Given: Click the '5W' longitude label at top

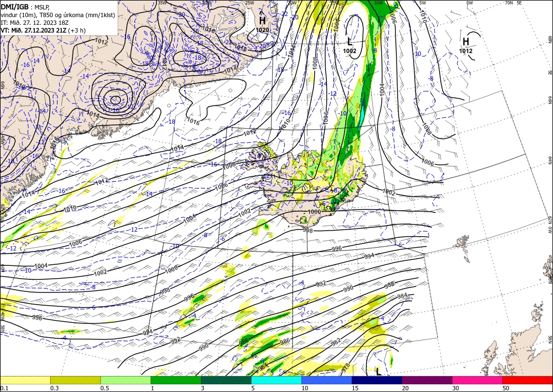Looking at the screenshot, I should coord(422,3).
